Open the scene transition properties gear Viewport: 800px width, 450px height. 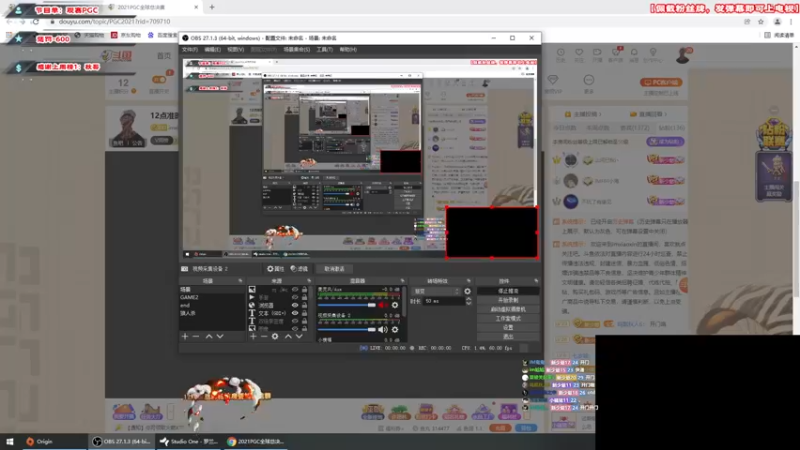click(467, 291)
